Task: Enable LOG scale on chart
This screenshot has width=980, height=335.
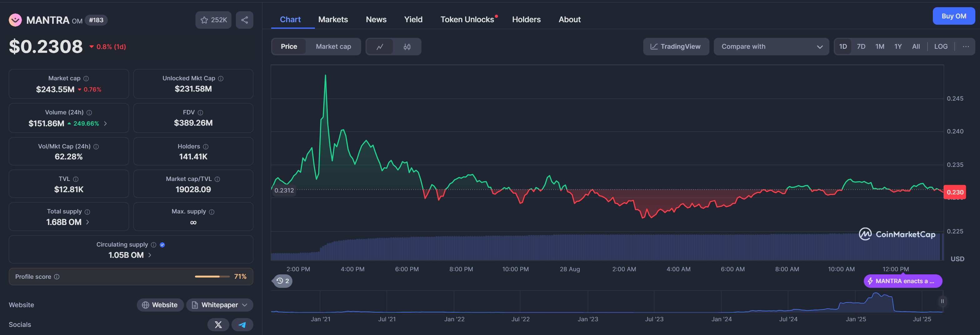Action: [940, 47]
